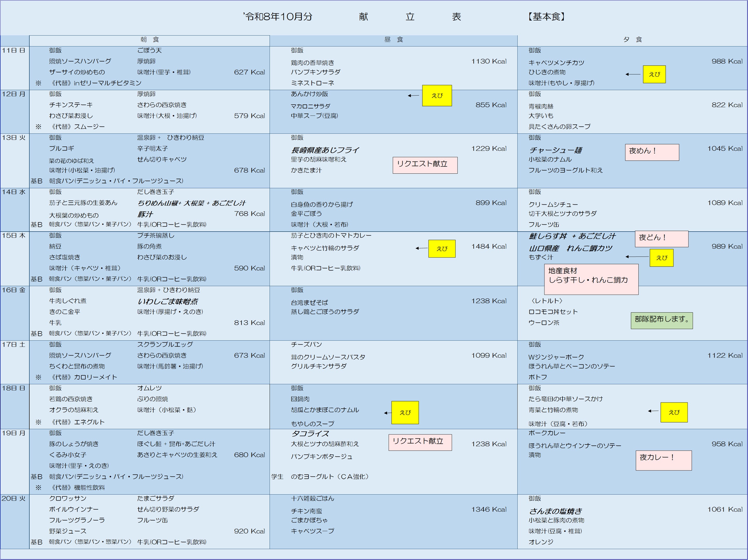Viewport: 748px width, 560px height.
Task: Click '台湾まぜそば' lunch item
Action: 309,302
